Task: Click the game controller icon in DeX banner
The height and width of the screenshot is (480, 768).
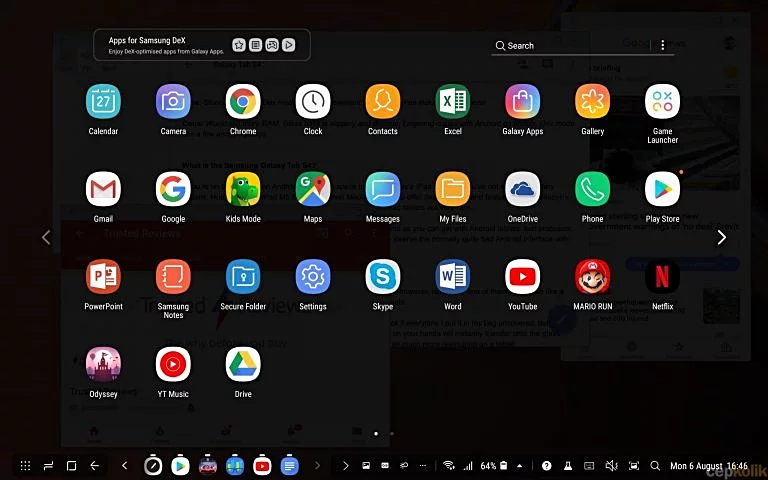Action: click(272, 45)
